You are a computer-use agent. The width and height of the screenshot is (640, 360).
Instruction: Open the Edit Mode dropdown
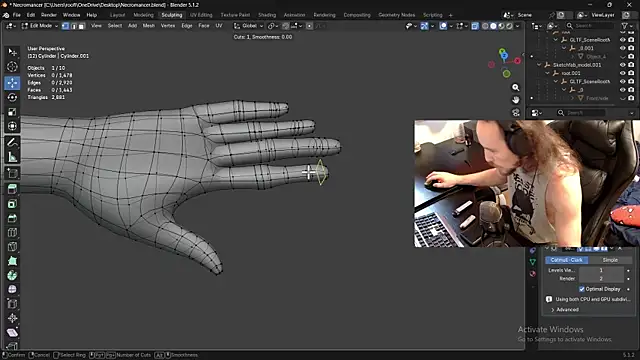40,26
